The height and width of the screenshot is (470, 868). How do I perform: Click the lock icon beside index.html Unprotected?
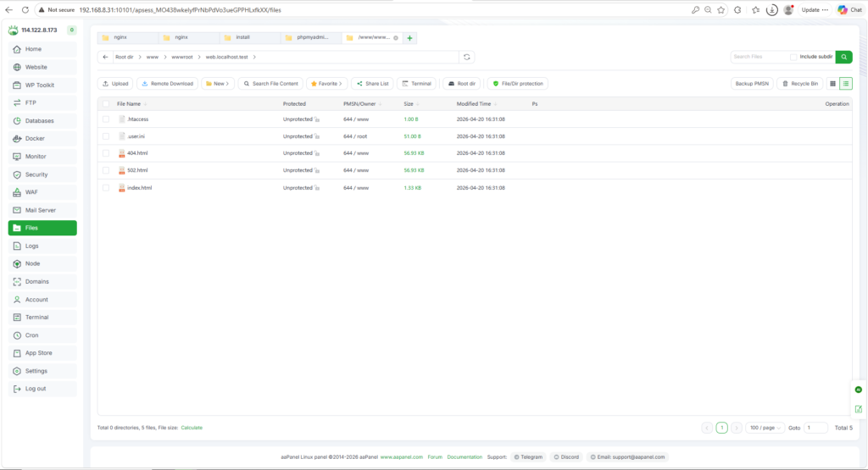pyautogui.click(x=317, y=188)
